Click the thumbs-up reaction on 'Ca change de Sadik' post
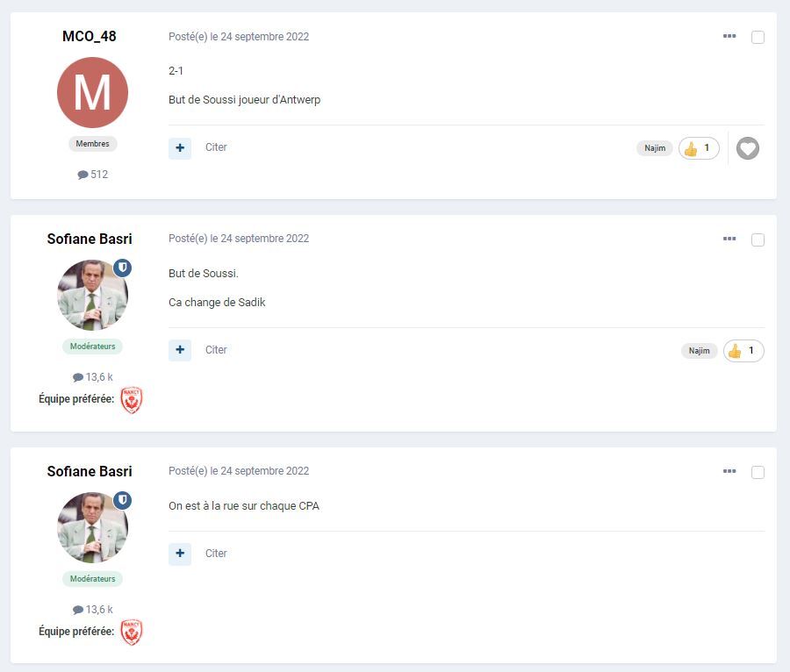The height and width of the screenshot is (672, 790). coord(743,351)
